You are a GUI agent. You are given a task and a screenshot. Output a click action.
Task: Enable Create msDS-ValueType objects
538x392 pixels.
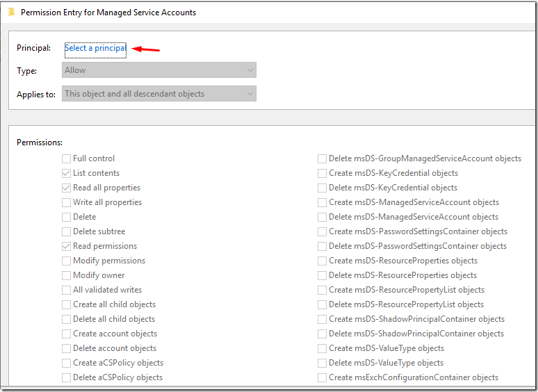pos(322,348)
